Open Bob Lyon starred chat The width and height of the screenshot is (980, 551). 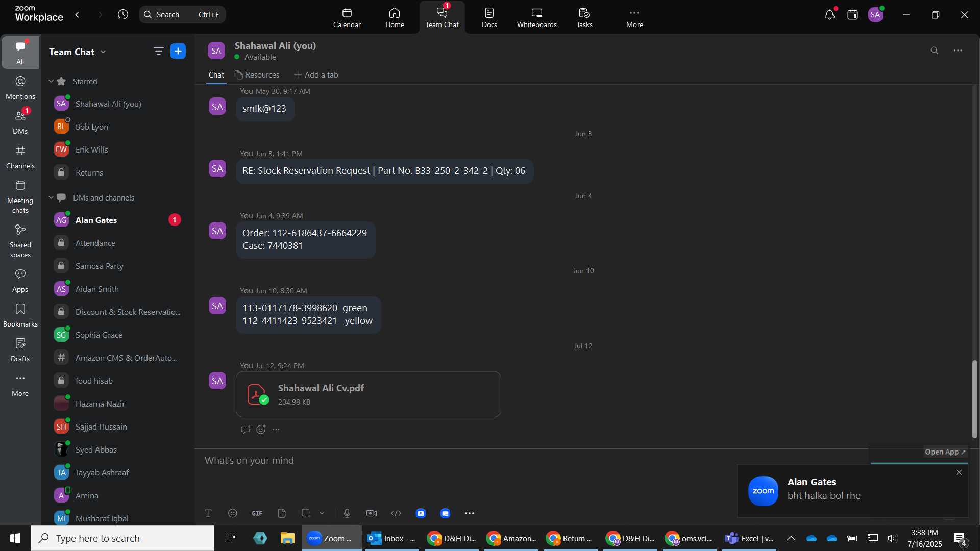[x=118, y=127]
